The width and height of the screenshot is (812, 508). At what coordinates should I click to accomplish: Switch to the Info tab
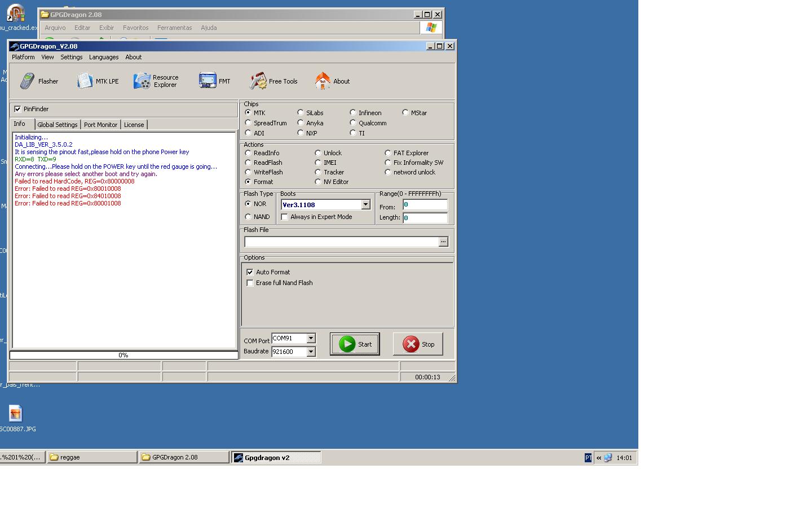(x=20, y=124)
